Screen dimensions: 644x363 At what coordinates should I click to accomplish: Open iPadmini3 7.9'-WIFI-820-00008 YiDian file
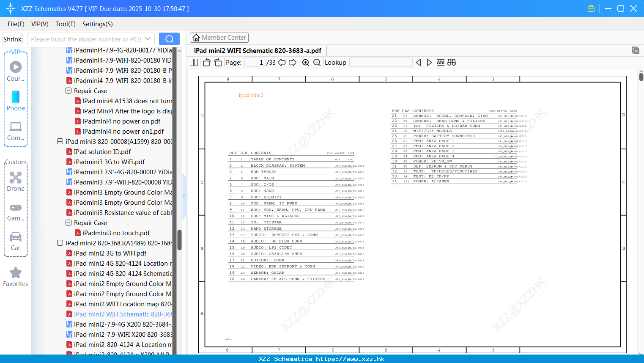coord(119,182)
